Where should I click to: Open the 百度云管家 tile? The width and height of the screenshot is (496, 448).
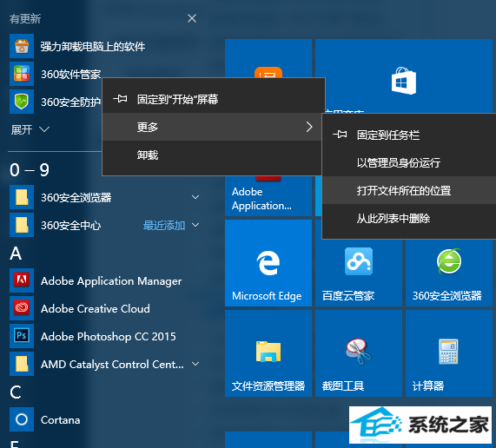359,273
